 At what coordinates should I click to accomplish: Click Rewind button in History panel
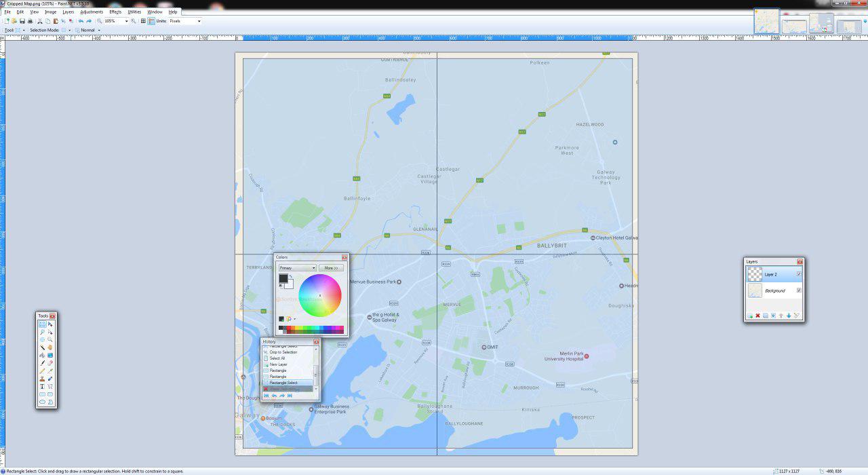pyautogui.click(x=266, y=395)
